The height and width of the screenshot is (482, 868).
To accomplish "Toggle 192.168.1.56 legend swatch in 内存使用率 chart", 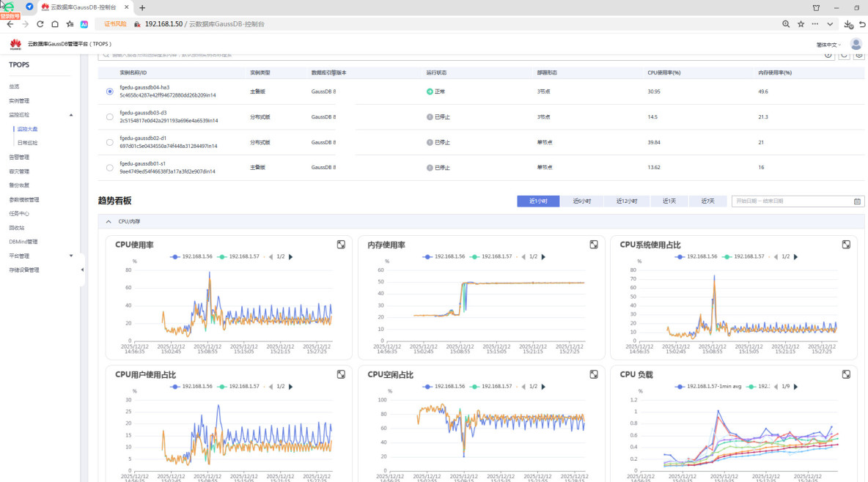I will [x=427, y=257].
